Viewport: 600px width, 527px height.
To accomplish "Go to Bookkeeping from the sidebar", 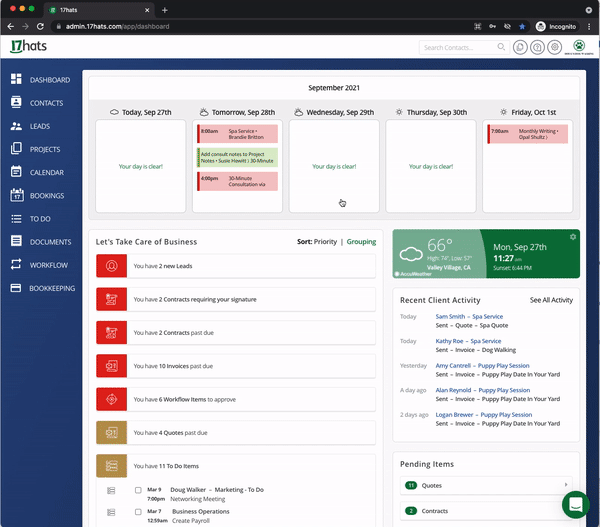I will tap(51, 288).
